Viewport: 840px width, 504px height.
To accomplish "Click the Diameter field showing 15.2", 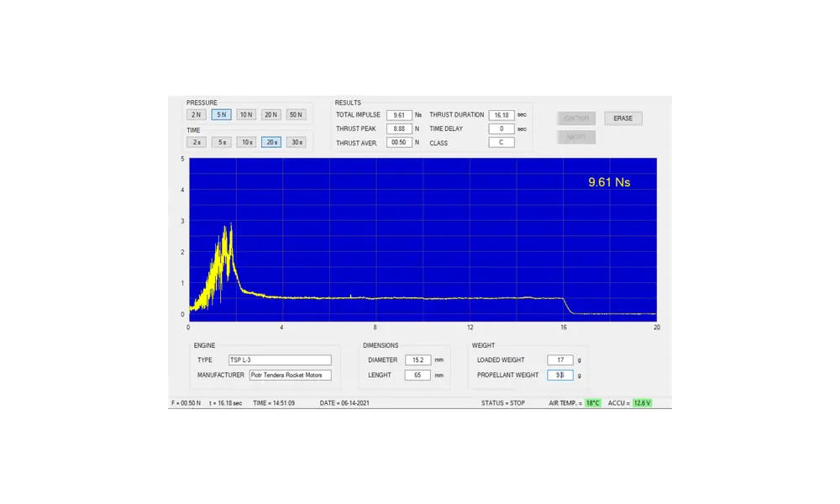I will (417, 360).
